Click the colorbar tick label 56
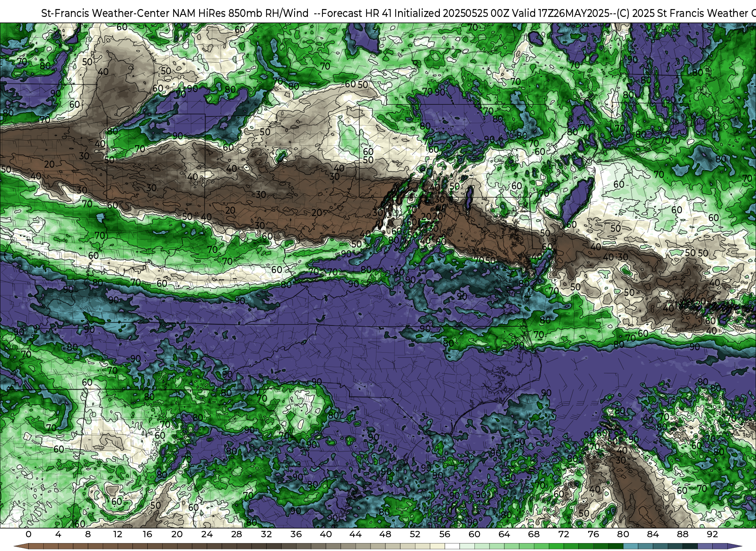Viewport: 756px width, 551px height. (x=445, y=534)
